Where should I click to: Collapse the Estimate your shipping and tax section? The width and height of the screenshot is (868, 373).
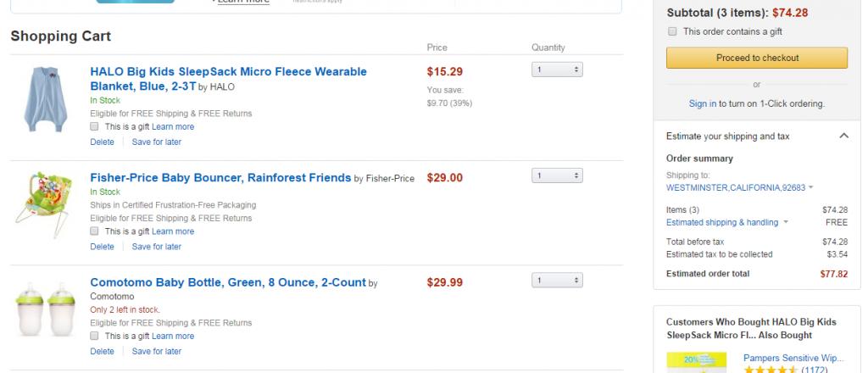843,136
